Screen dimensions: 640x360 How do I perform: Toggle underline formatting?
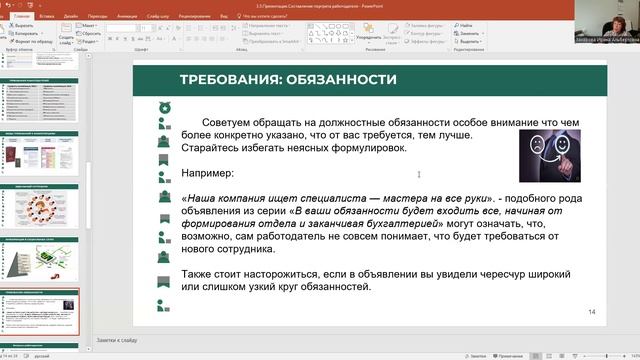pos(125,39)
